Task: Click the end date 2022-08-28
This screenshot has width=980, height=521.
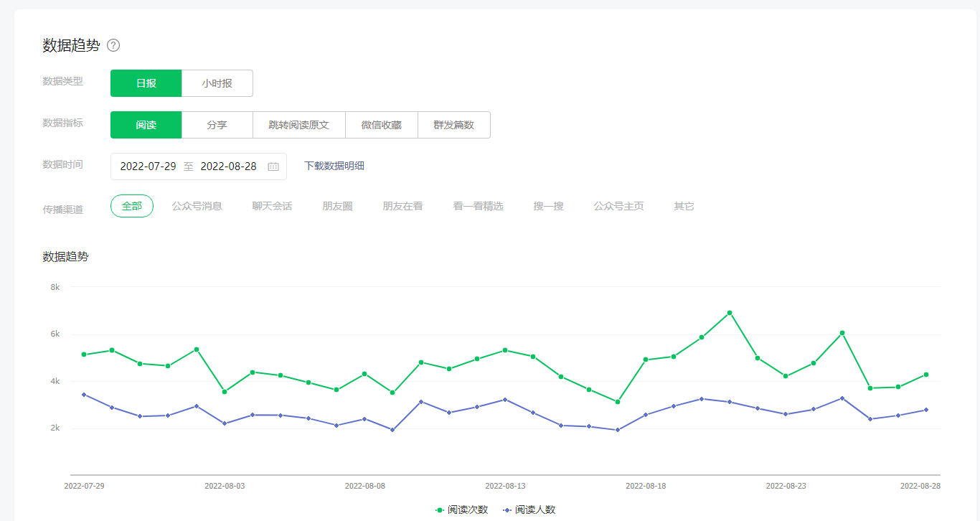Action: tap(228, 166)
